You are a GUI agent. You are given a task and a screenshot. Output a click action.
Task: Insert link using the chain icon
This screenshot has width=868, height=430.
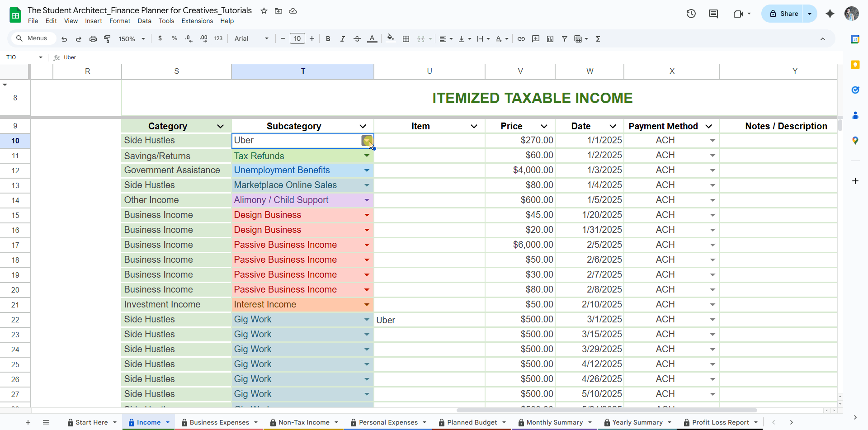pos(521,39)
